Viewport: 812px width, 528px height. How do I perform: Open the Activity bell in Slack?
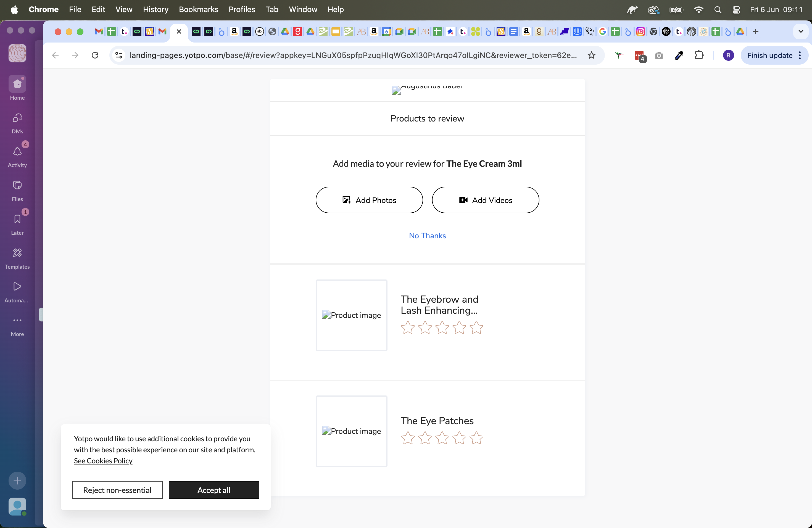pos(17,156)
